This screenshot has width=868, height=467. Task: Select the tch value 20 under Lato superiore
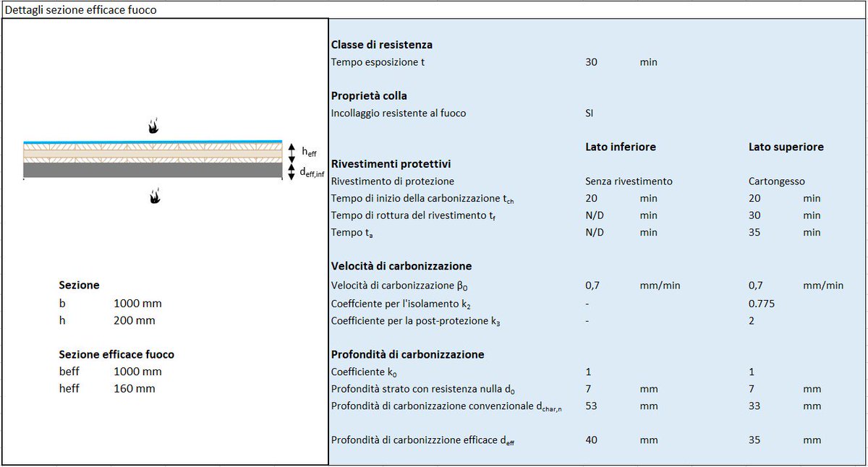tap(755, 198)
